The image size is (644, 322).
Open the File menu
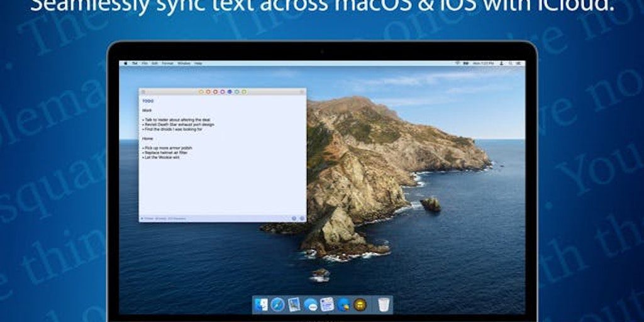pos(145,64)
